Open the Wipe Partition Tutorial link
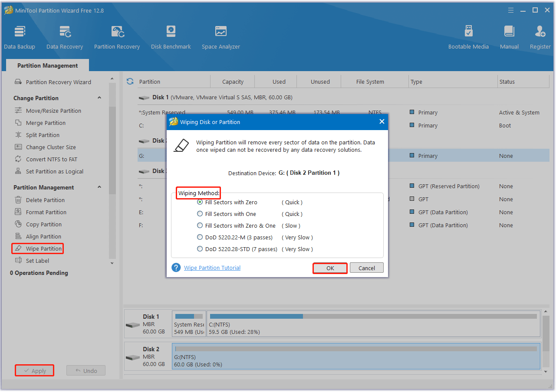 [x=212, y=268]
